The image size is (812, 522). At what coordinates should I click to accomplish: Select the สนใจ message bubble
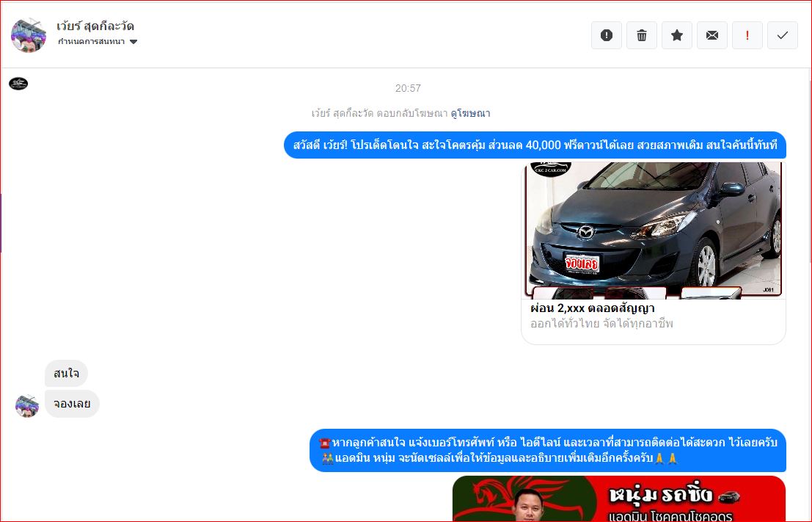pos(66,373)
